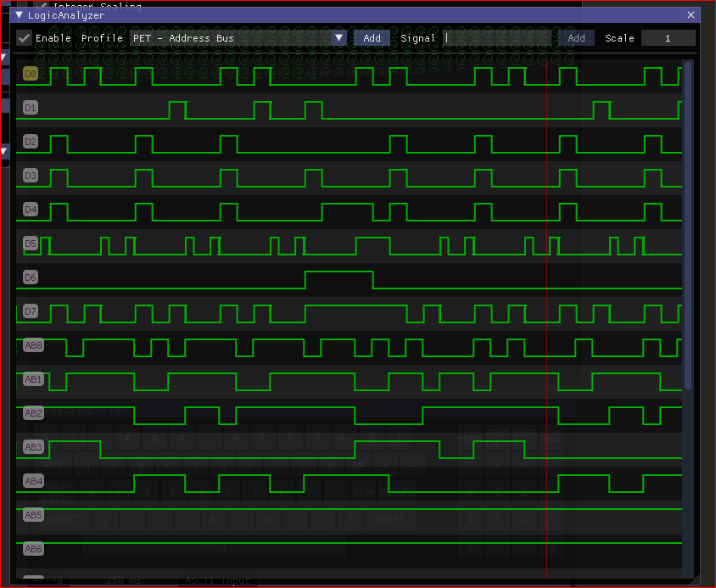716x588 pixels.
Task: Toggle the Integer Scaling checkbox
Action: 42,4
